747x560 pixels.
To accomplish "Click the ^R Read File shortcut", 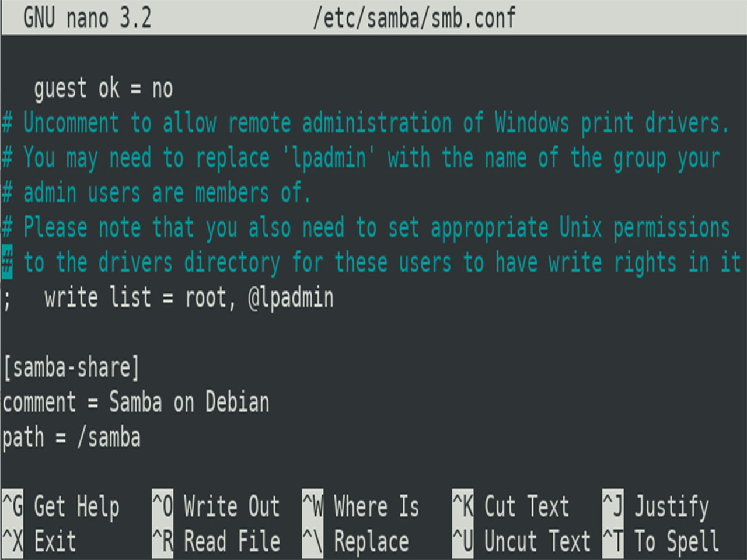I will click(x=217, y=541).
